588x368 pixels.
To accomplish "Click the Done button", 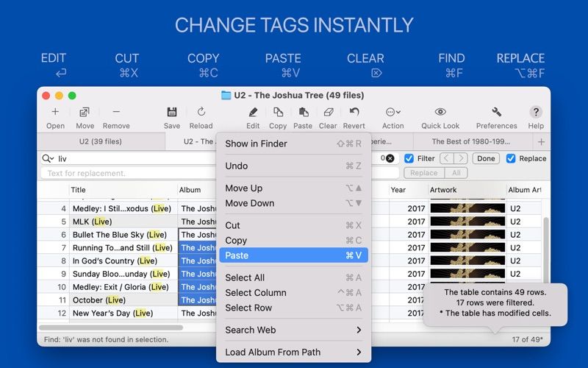I will pyautogui.click(x=486, y=158).
